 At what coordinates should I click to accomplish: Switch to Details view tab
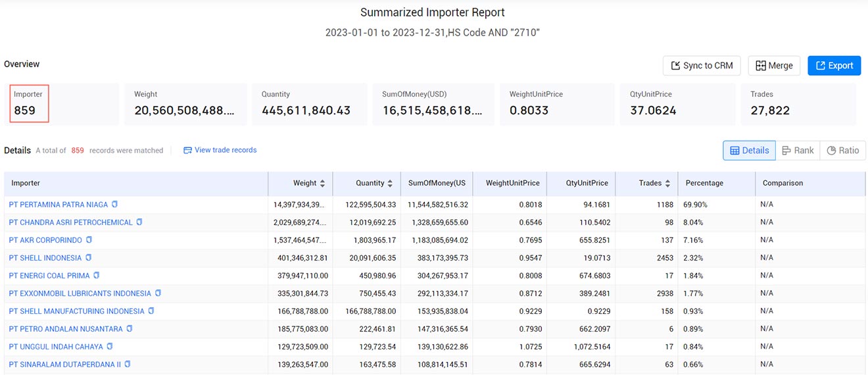pos(749,151)
